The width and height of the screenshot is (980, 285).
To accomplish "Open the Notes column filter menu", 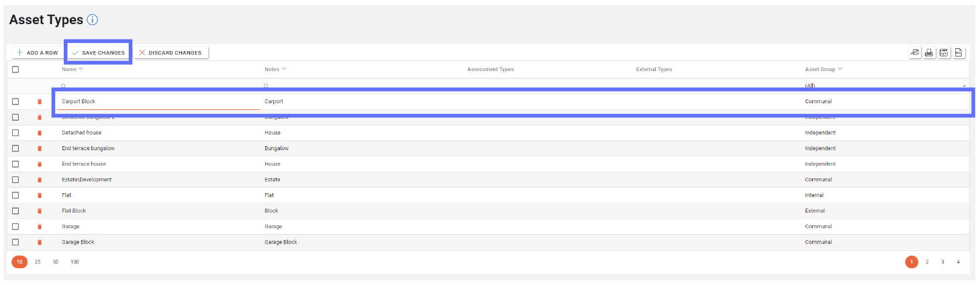I will (284, 70).
